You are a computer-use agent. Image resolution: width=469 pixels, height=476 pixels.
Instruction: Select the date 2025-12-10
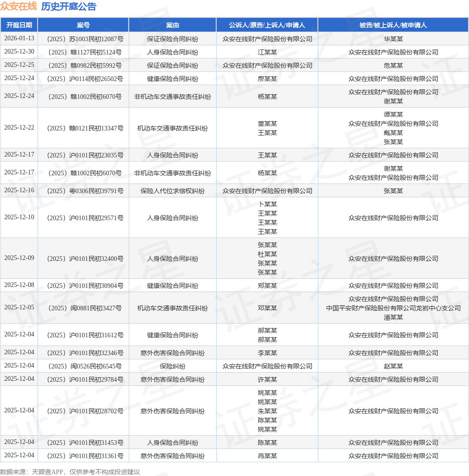tap(19, 217)
